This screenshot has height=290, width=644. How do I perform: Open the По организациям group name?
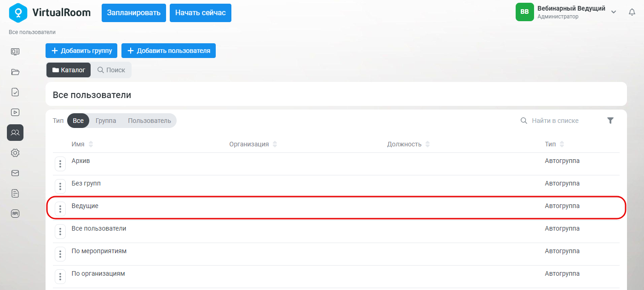click(98, 273)
